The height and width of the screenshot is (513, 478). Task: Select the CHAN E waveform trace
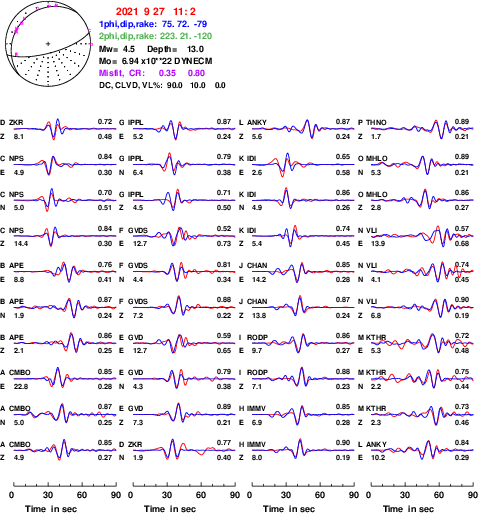[x=303, y=271]
